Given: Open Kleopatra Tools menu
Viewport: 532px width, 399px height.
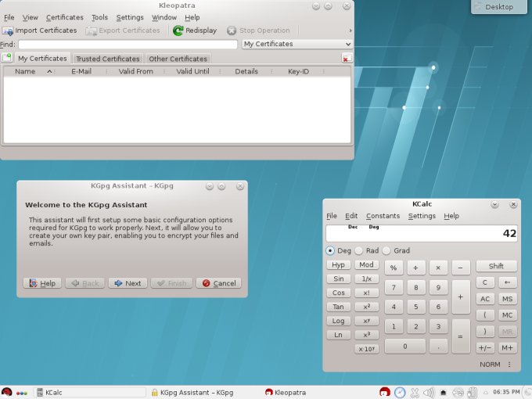Looking at the screenshot, I should [x=99, y=17].
